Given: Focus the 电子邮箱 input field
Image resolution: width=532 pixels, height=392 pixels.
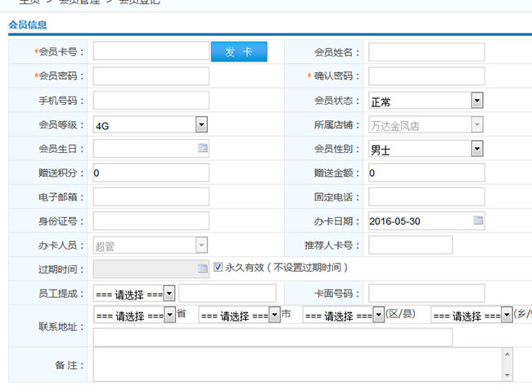Looking at the screenshot, I should pos(151,196).
